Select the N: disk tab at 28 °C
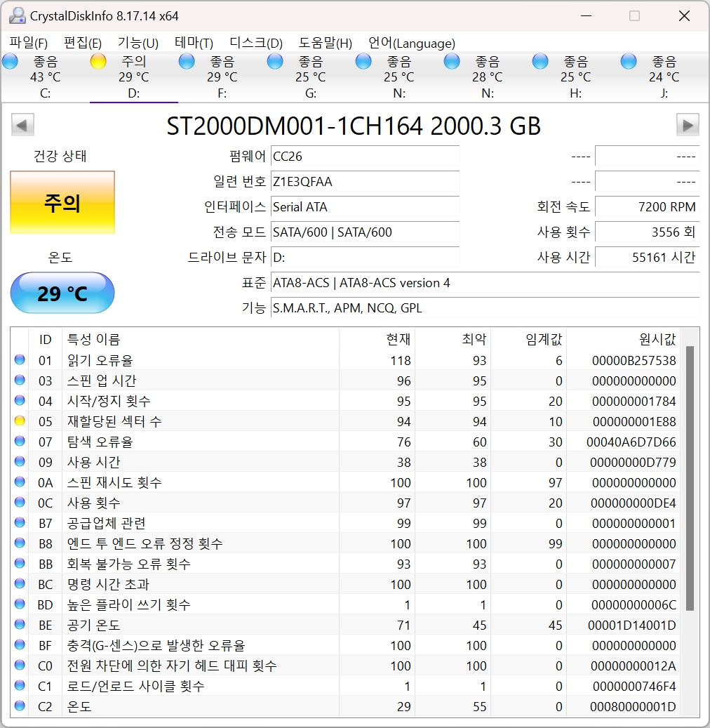 coord(488,77)
